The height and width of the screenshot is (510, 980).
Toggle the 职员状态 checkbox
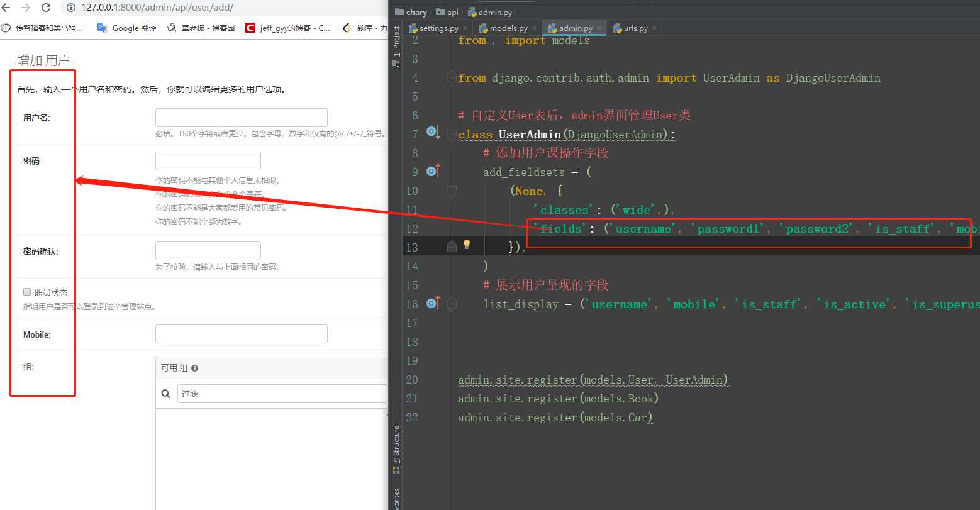tap(27, 292)
